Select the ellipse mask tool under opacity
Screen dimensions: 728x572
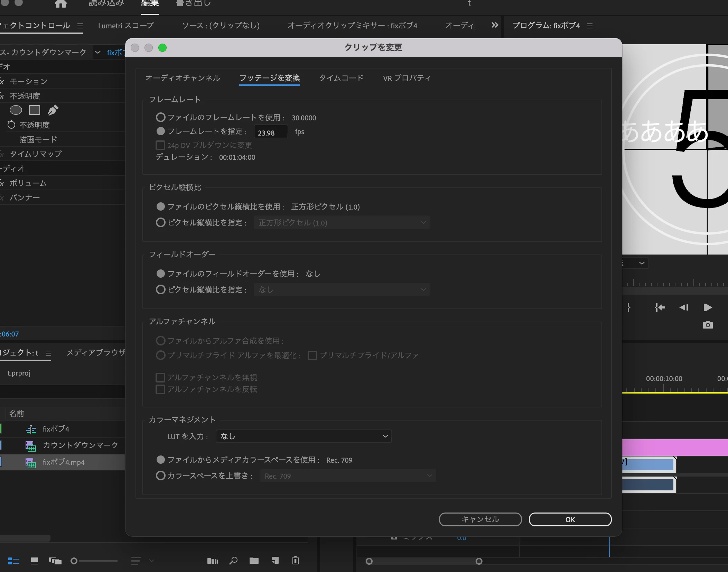16,110
